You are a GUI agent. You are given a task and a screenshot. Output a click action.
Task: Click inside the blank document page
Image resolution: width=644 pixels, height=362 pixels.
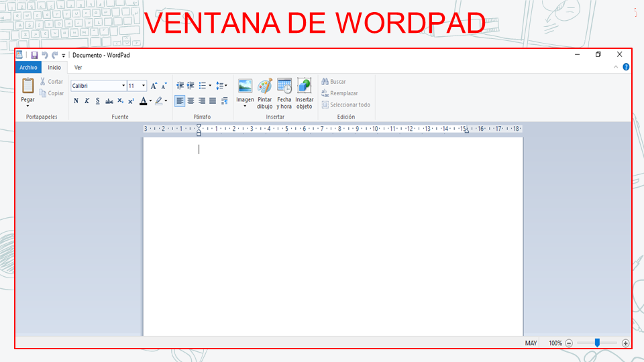pyautogui.click(x=333, y=237)
